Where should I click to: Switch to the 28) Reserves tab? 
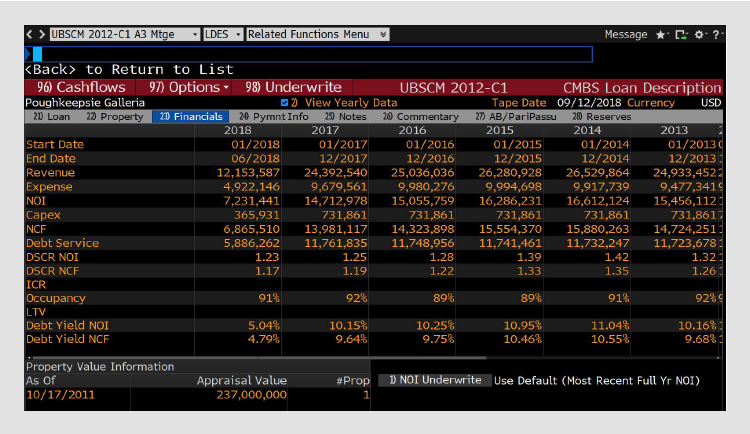[x=602, y=117]
